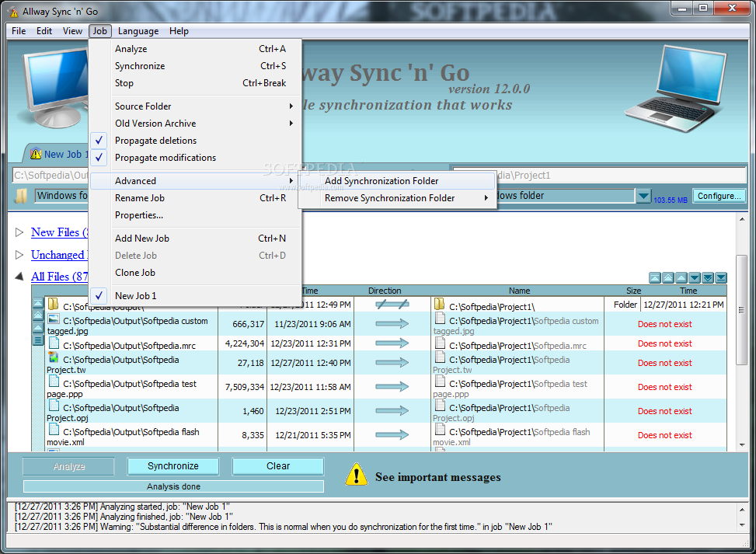756x554 pixels.
Task: Expand the New Files section
Action: pos(19,232)
